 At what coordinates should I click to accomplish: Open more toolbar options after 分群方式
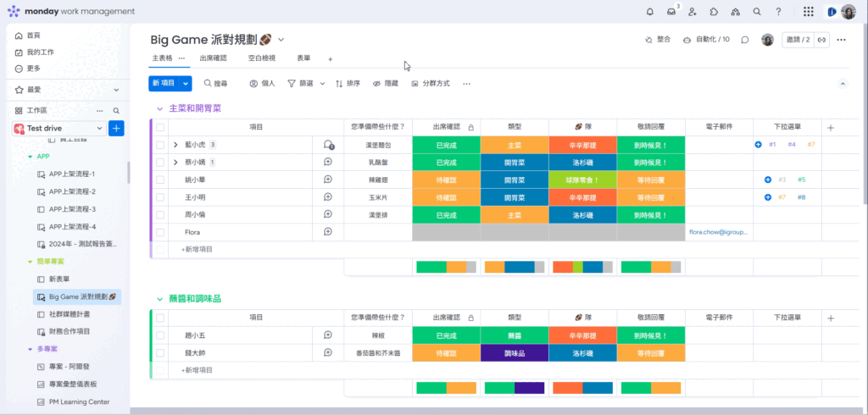click(x=467, y=84)
